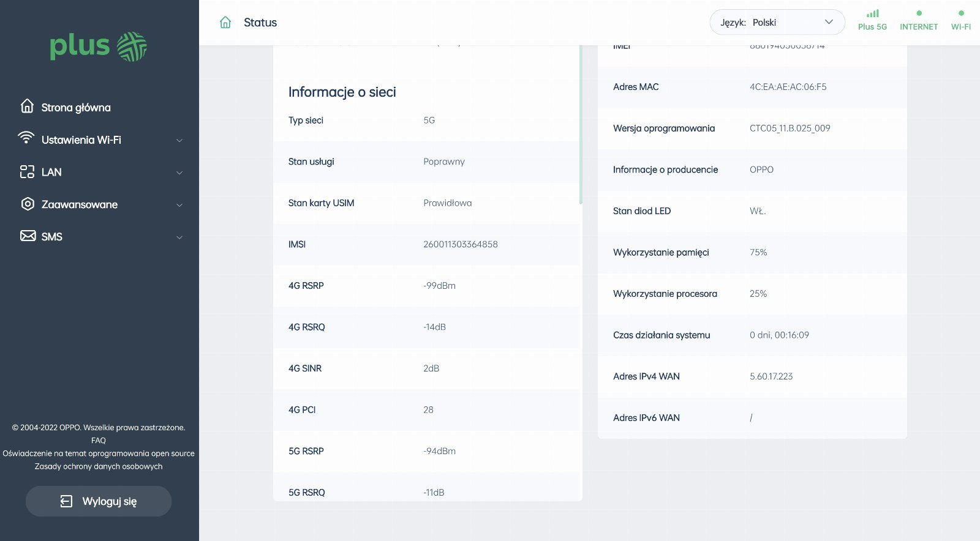Click the home icon next to Status
The width and height of the screenshot is (980, 541).
tap(225, 23)
